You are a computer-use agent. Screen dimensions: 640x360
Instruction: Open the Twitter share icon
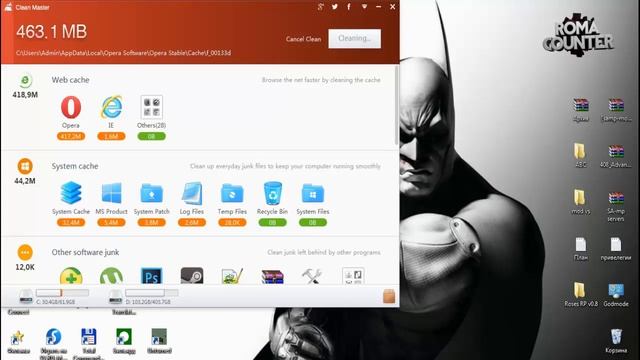[335, 7]
